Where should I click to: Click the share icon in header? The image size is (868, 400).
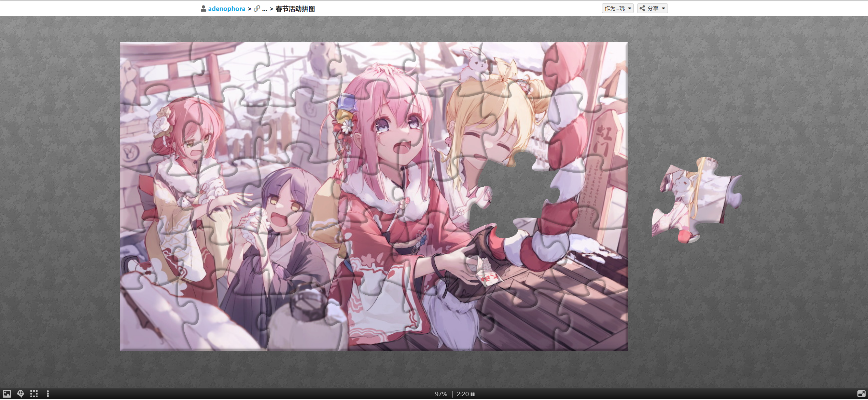click(x=642, y=8)
